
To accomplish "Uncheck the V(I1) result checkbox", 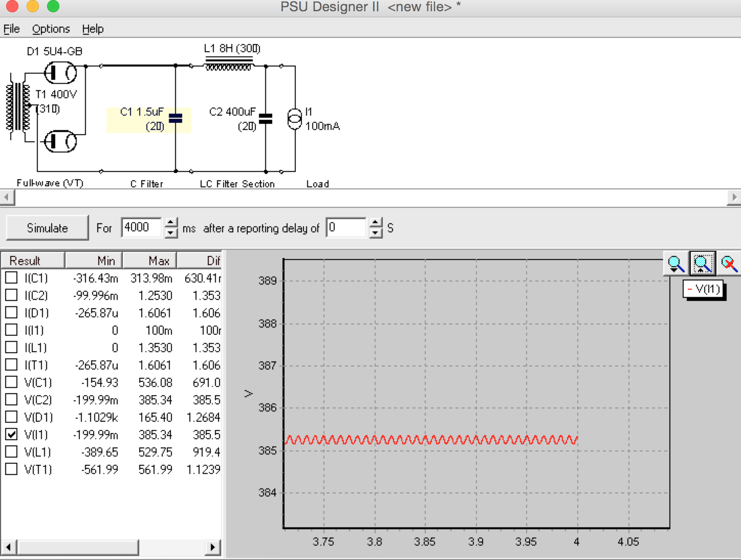I will coord(11,434).
